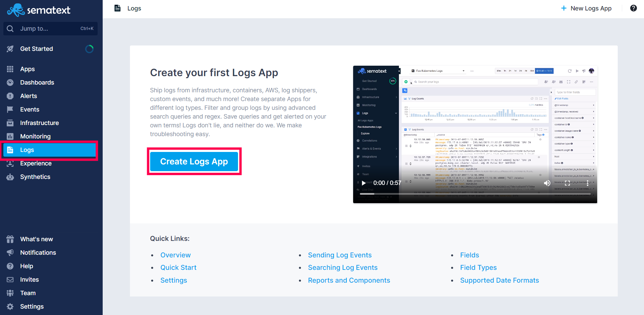Click the Notifications megaphone icon
644x315 pixels.
click(x=10, y=253)
